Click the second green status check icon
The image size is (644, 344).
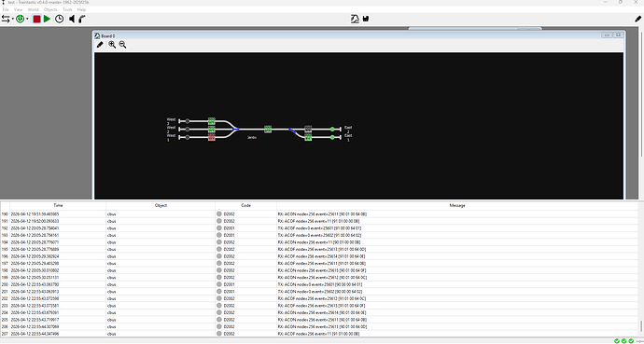(x=623, y=340)
